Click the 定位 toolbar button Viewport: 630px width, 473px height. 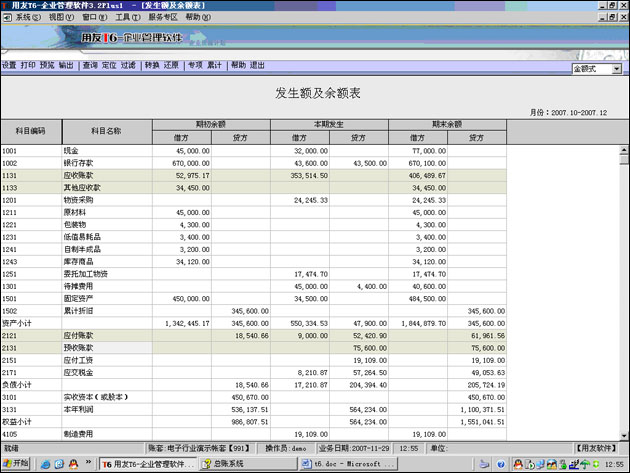tap(109, 65)
